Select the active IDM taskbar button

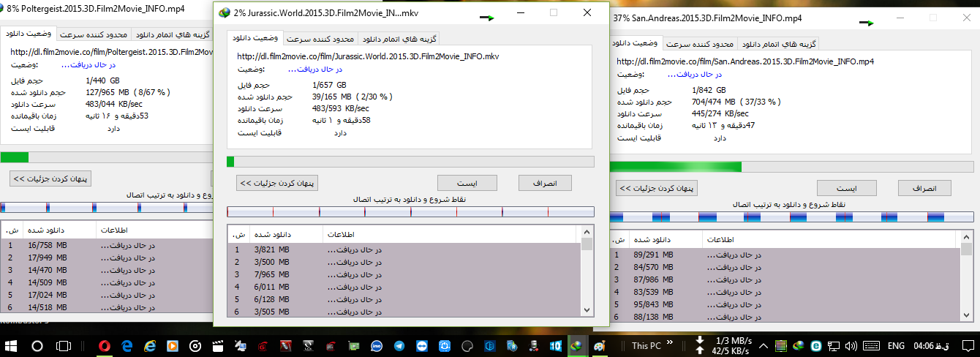click(577, 346)
